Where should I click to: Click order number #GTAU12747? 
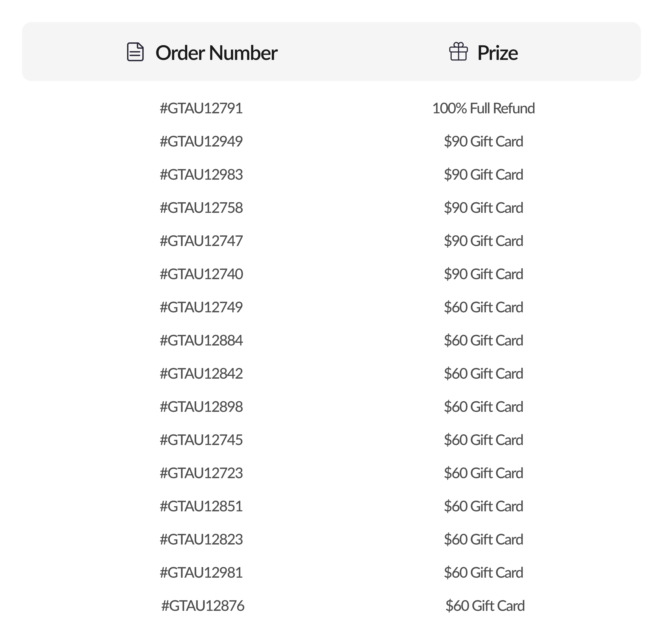click(201, 241)
